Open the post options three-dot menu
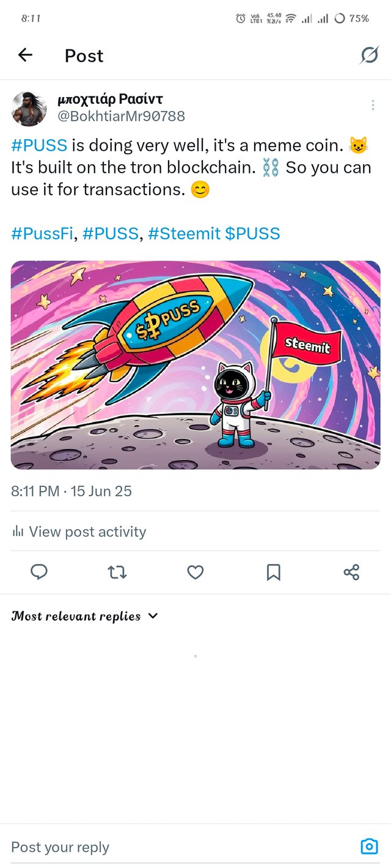 point(373,105)
